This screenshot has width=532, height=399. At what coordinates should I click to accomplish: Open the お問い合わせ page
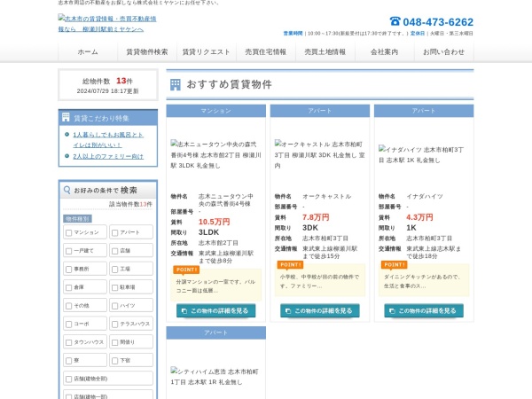click(x=444, y=52)
